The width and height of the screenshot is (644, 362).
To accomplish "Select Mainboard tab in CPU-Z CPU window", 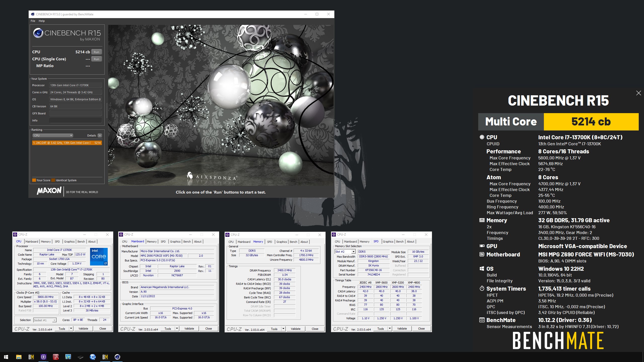I will point(32,242).
